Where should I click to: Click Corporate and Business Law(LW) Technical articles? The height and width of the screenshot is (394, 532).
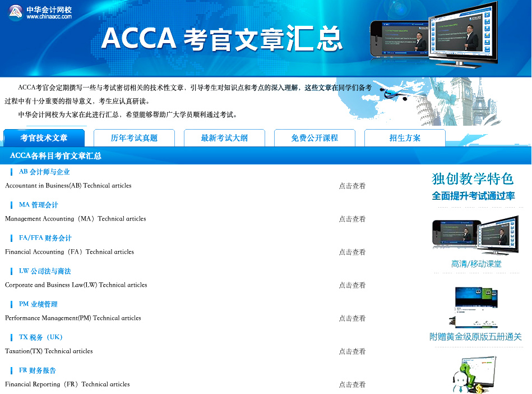pyautogui.click(x=76, y=285)
